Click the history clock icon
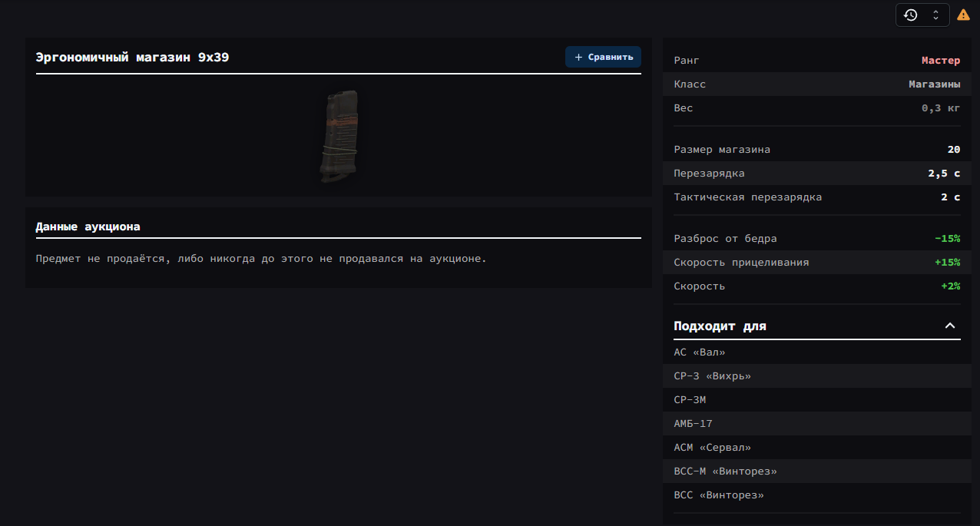The height and width of the screenshot is (526, 980). click(911, 15)
